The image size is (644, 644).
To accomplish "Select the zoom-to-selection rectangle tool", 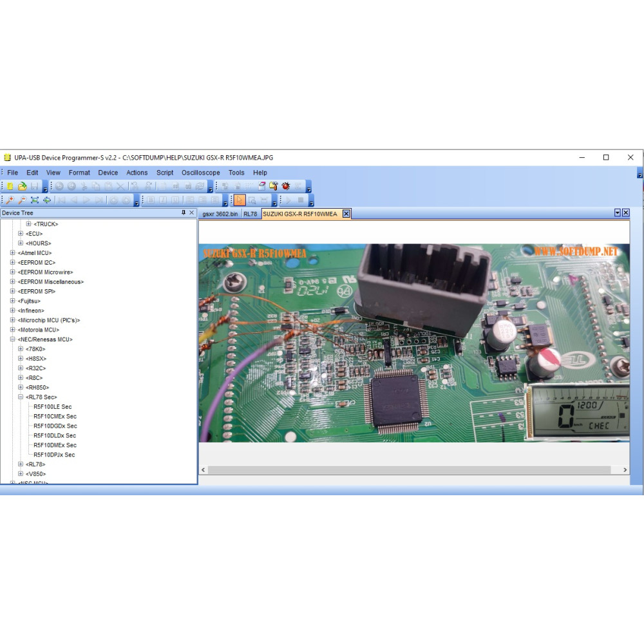I will click(x=252, y=200).
